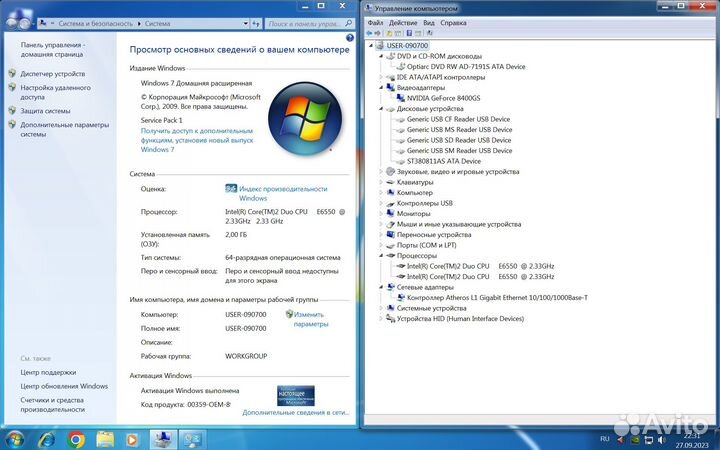Collapse the Процессоры node
The height and width of the screenshot is (450, 720).
pyautogui.click(x=381, y=255)
